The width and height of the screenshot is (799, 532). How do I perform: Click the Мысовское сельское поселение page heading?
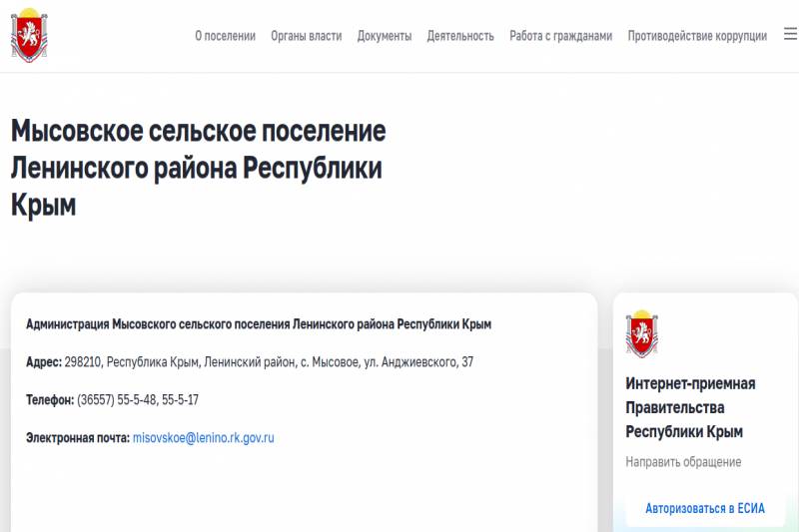pos(198,168)
